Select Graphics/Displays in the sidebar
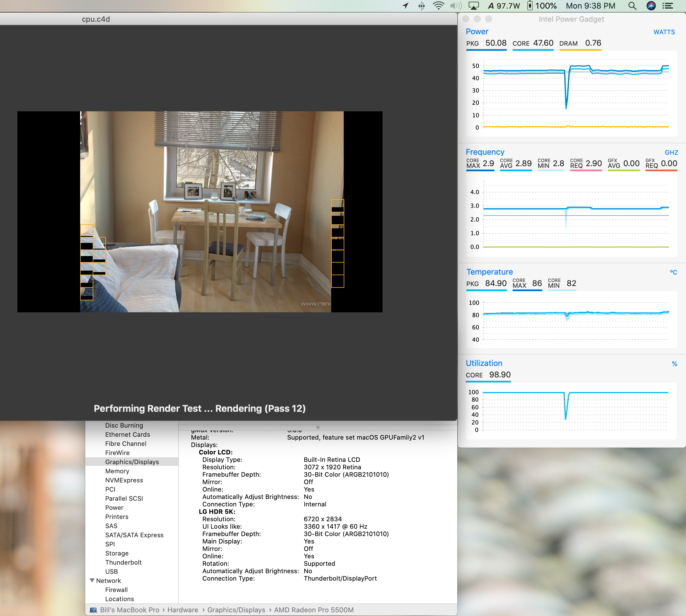Screen dimensions: 686x616 (132, 462)
